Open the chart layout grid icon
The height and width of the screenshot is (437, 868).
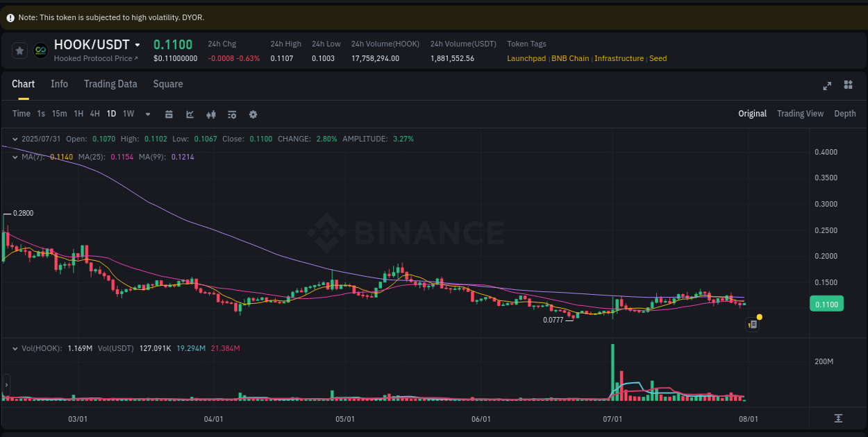(848, 85)
